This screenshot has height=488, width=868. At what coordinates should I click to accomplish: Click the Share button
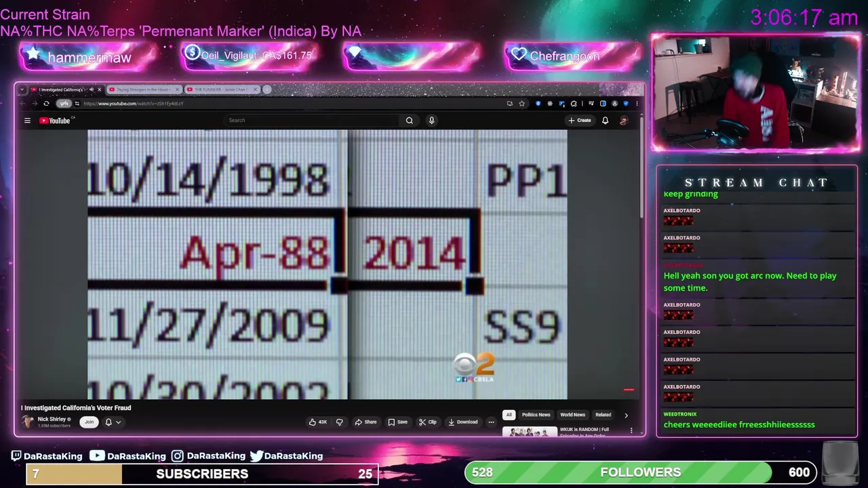(x=366, y=422)
